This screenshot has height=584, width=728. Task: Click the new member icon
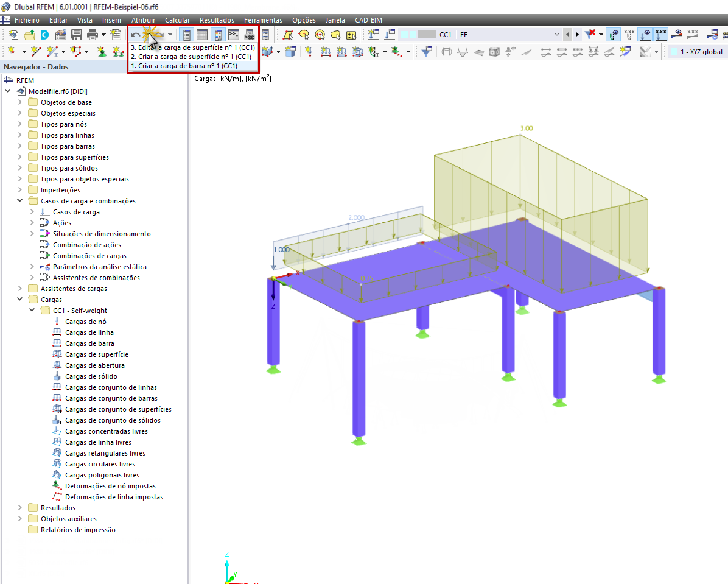point(52,52)
